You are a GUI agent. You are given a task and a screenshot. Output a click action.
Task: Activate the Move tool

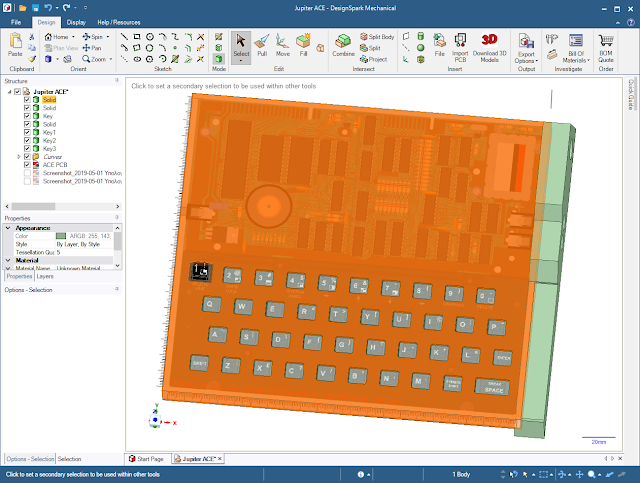[282, 45]
